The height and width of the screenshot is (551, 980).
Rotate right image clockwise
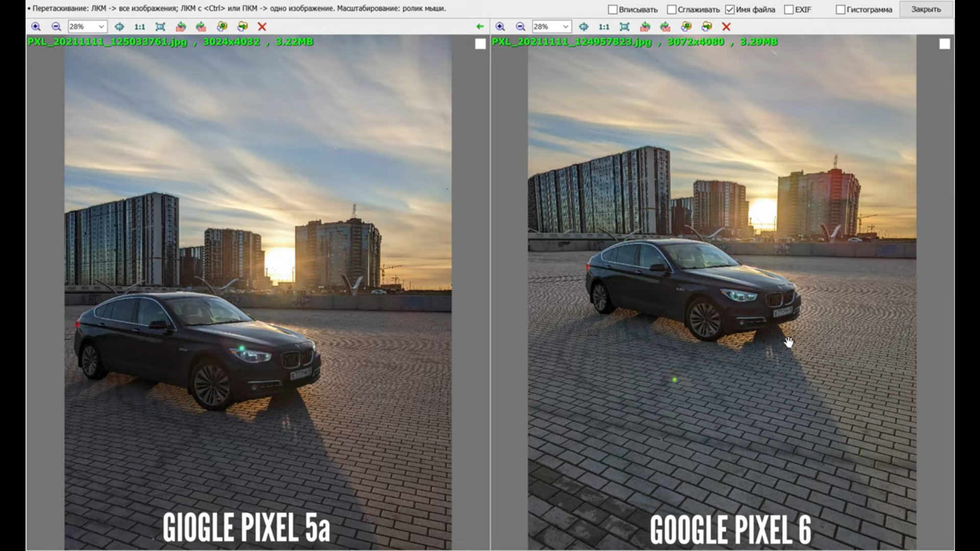click(665, 27)
